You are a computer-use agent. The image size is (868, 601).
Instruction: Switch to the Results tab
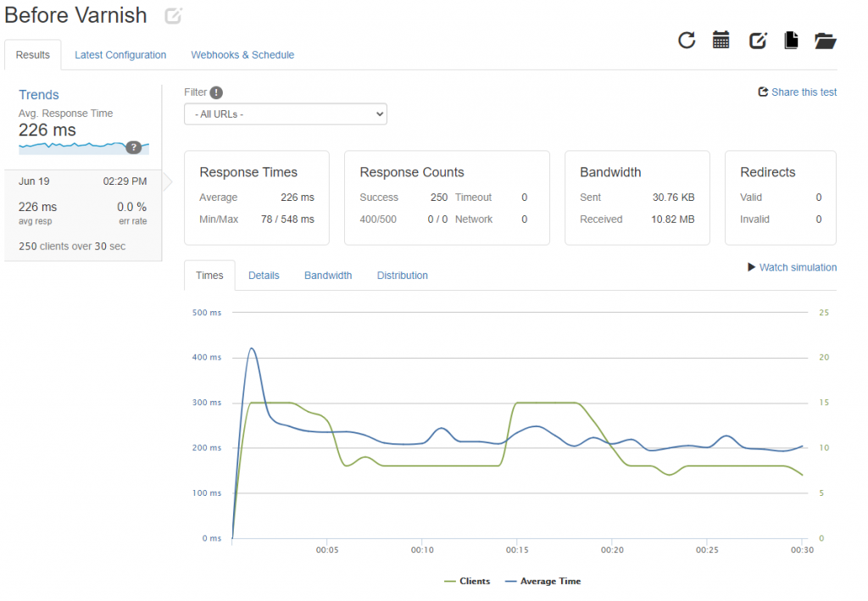(33, 55)
